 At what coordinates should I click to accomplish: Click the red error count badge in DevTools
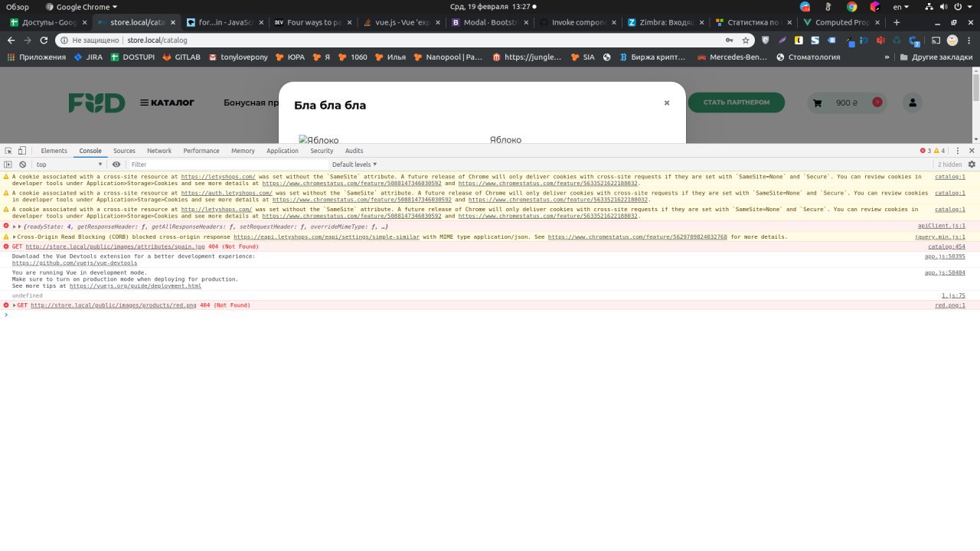[x=926, y=151]
